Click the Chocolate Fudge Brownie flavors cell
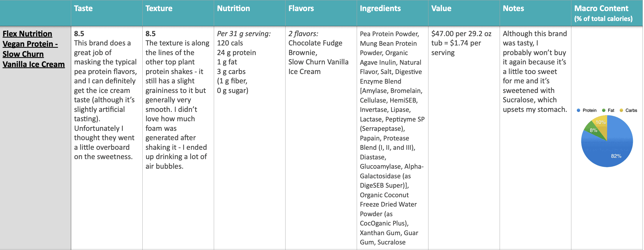The height and width of the screenshot is (250, 644). (321, 138)
